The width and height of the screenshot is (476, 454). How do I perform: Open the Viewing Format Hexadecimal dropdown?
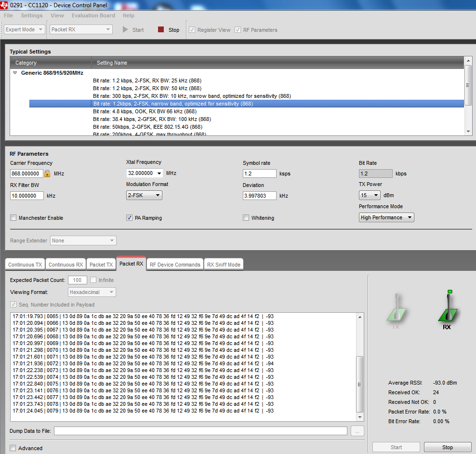(92, 292)
